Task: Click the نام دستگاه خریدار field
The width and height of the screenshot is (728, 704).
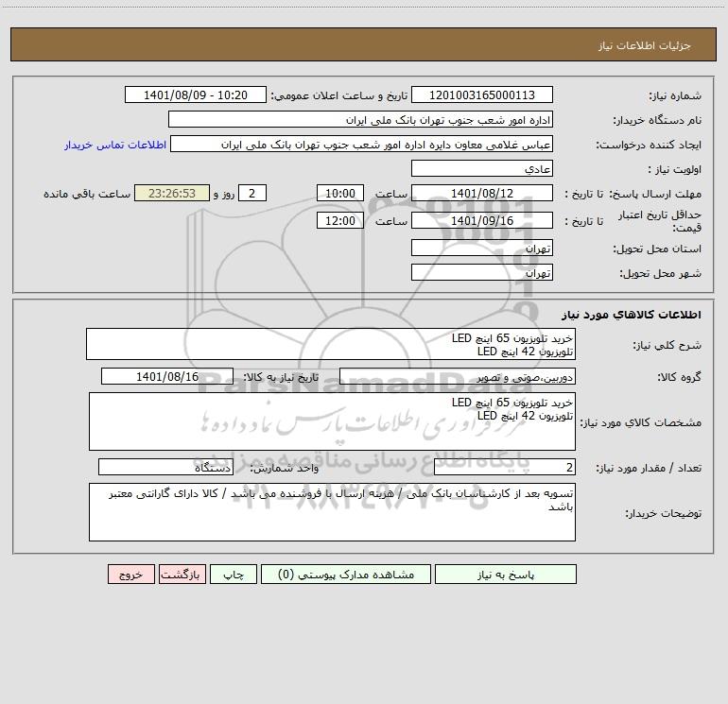Action: point(360,119)
